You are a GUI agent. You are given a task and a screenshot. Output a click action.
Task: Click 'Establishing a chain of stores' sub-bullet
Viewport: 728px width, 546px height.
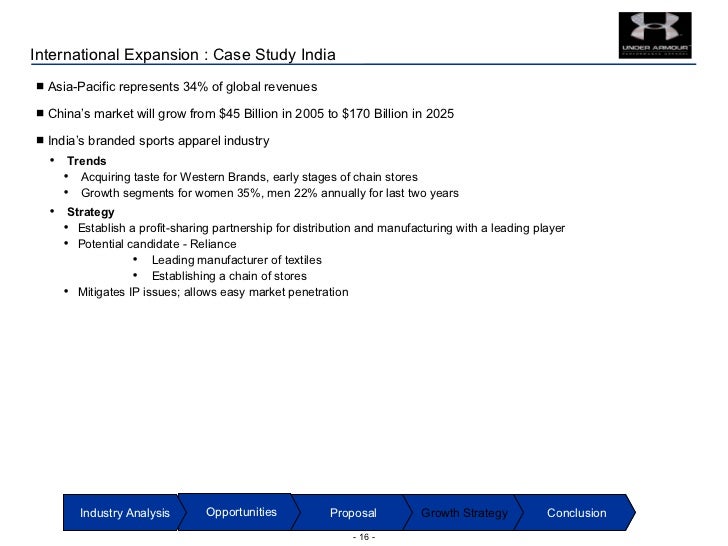click(x=229, y=276)
